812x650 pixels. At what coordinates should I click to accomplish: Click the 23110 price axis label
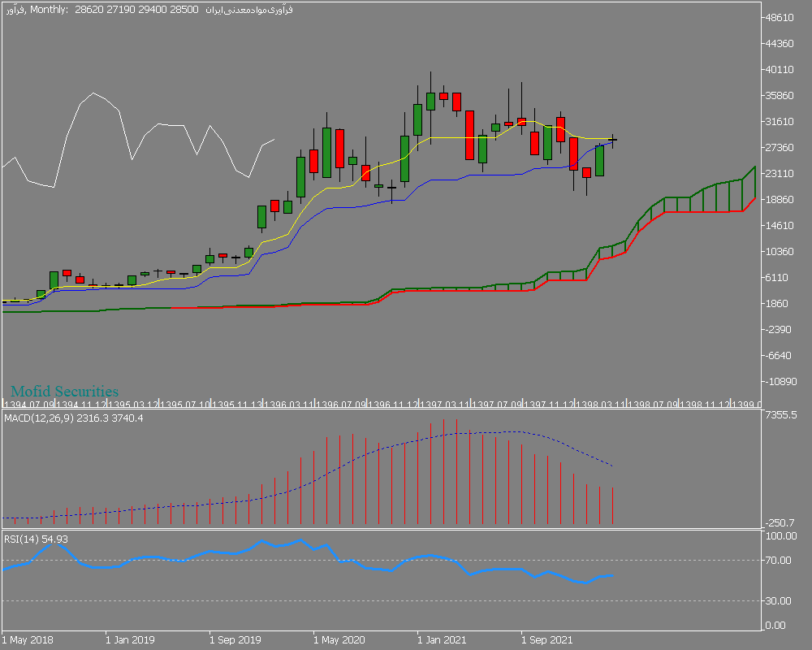[780, 174]
